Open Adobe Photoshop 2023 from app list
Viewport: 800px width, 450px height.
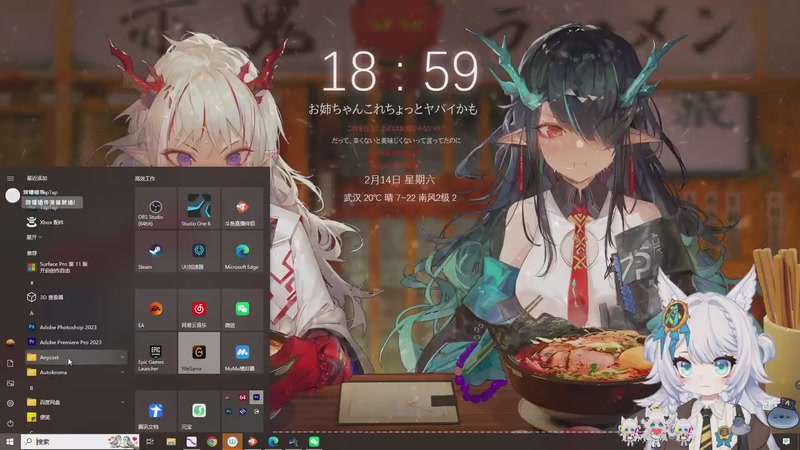(76, 327)
